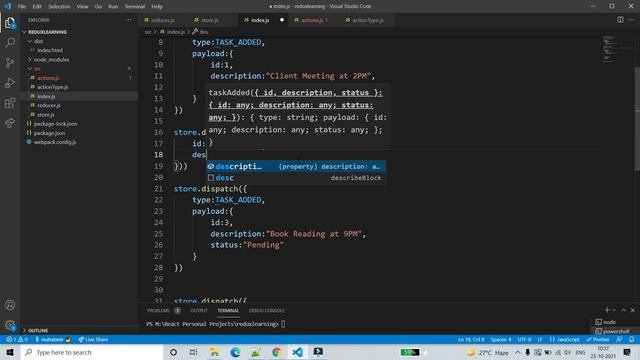Open editor More Actions ellipsis
This screenshot has height=360, width=640.
[631, 20]
